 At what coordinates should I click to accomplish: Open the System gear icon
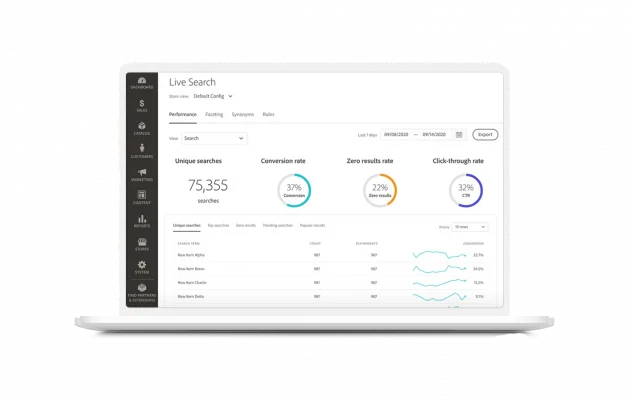click(x=142, y=266)
